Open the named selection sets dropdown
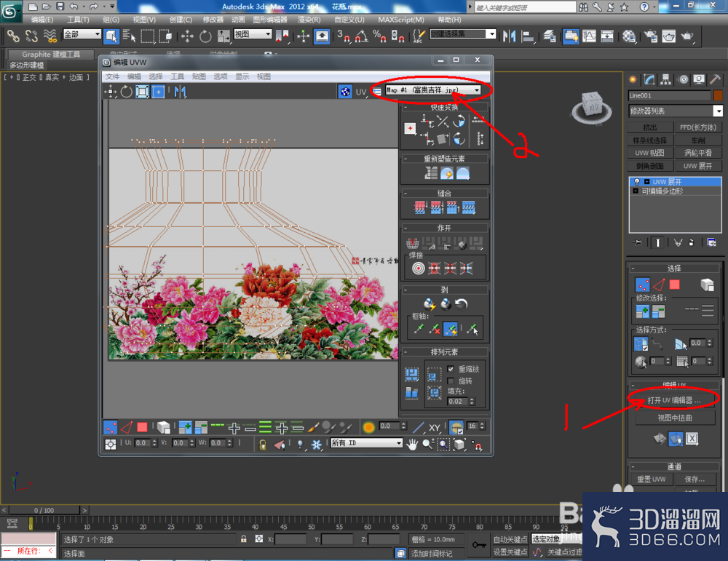This screenshot has width=728, height=561. 462,34
